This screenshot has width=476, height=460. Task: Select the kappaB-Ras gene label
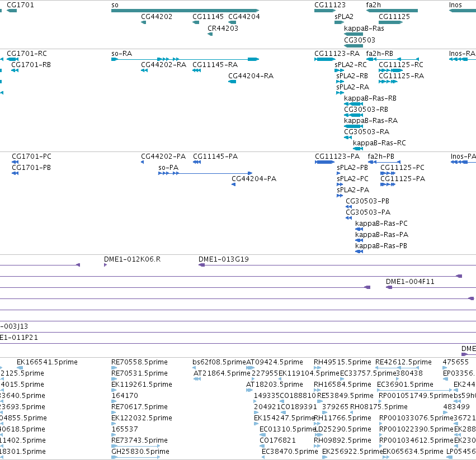[x=364, y=28]
